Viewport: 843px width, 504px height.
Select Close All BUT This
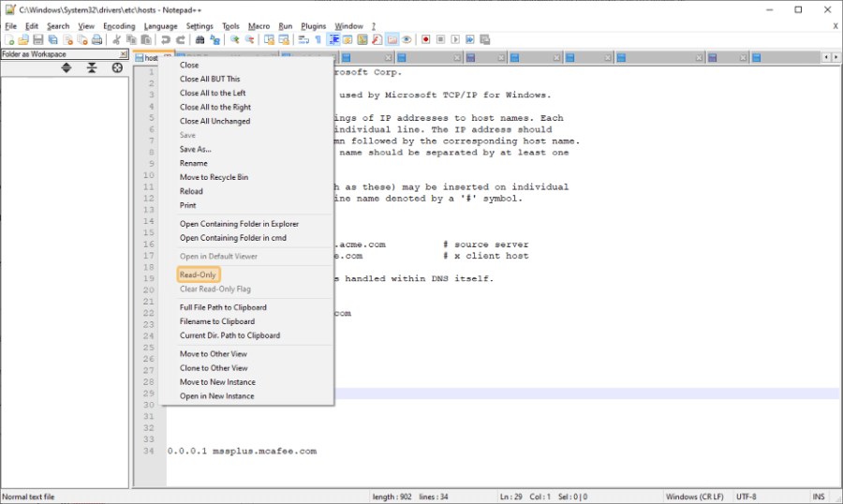[210, 79]
